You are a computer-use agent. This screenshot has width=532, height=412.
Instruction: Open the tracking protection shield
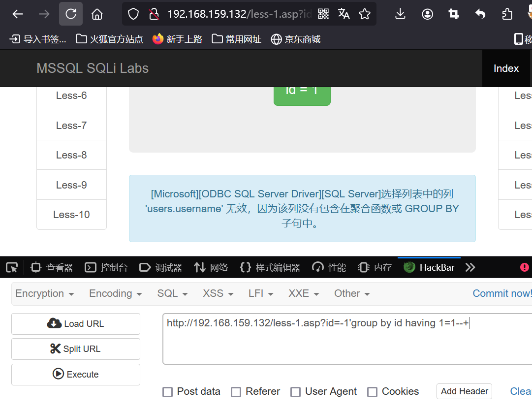(x=133, y=14)
